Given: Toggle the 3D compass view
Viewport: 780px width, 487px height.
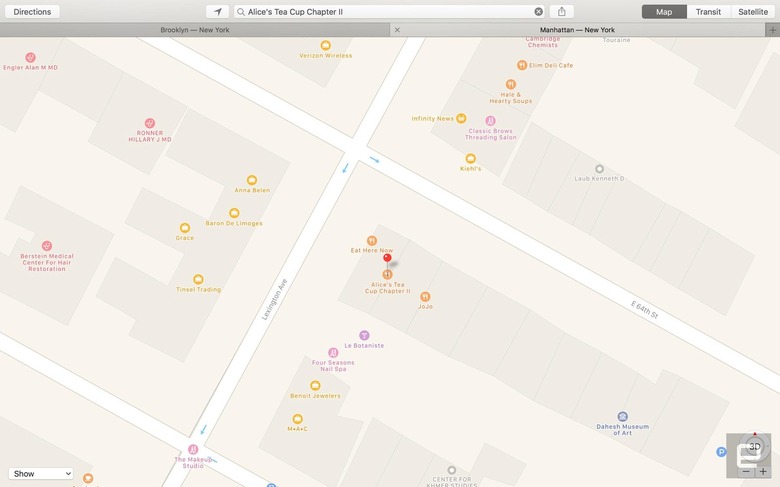Looking at the screenshot, I should pyautogui.click(x=755, y=446).
